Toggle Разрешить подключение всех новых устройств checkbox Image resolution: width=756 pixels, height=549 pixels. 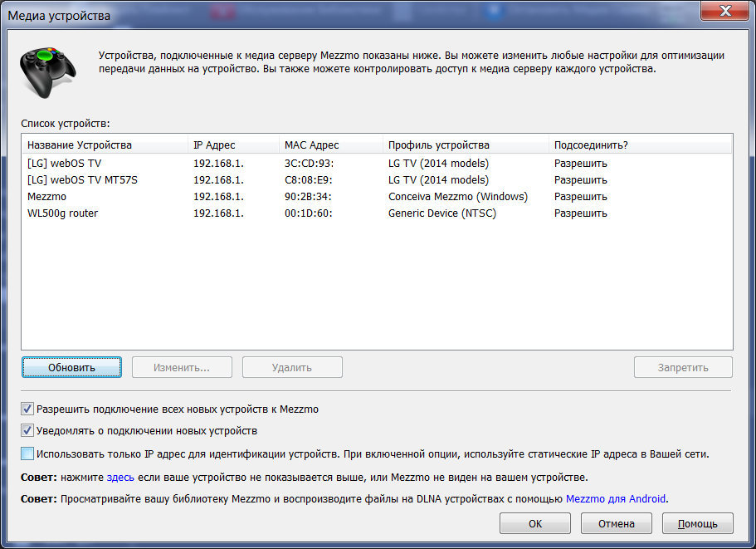pyautogui.click(x=28, y=409)
